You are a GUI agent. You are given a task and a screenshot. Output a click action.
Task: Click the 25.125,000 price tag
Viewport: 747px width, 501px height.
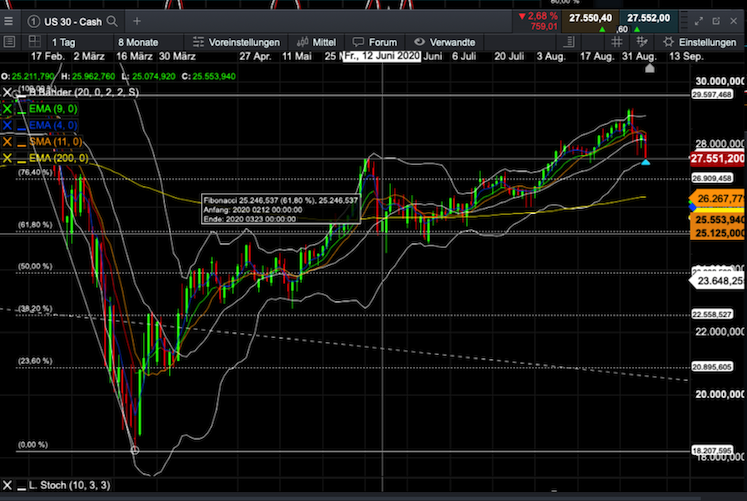[718, 233]
